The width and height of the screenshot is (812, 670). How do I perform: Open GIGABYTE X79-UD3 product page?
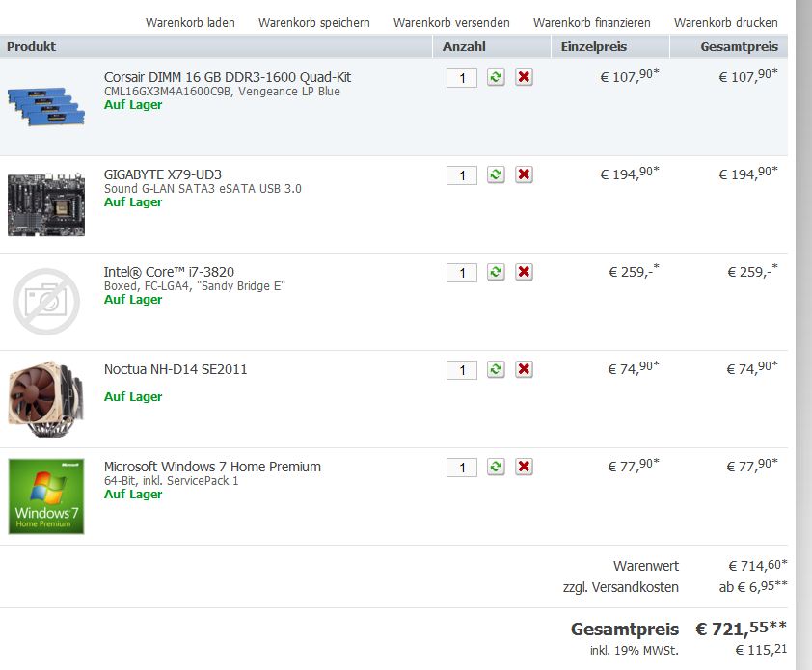(163, 174)
